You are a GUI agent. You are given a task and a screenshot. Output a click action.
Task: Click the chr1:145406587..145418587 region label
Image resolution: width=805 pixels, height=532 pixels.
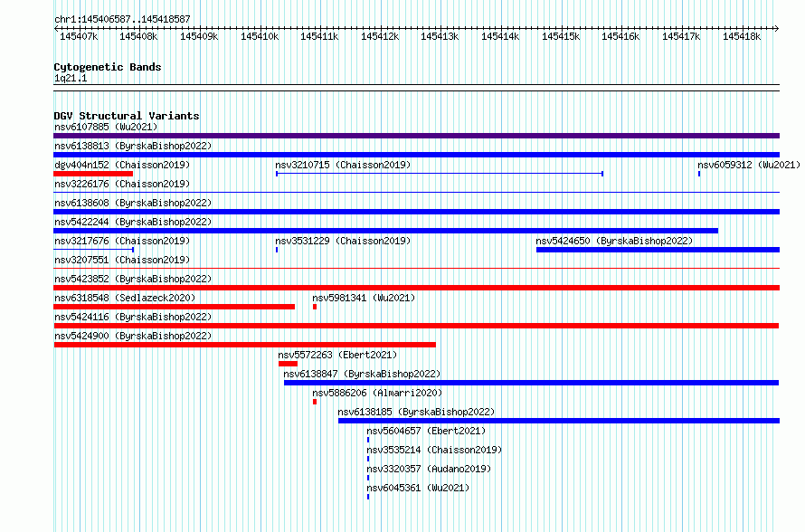coord(122,19)
